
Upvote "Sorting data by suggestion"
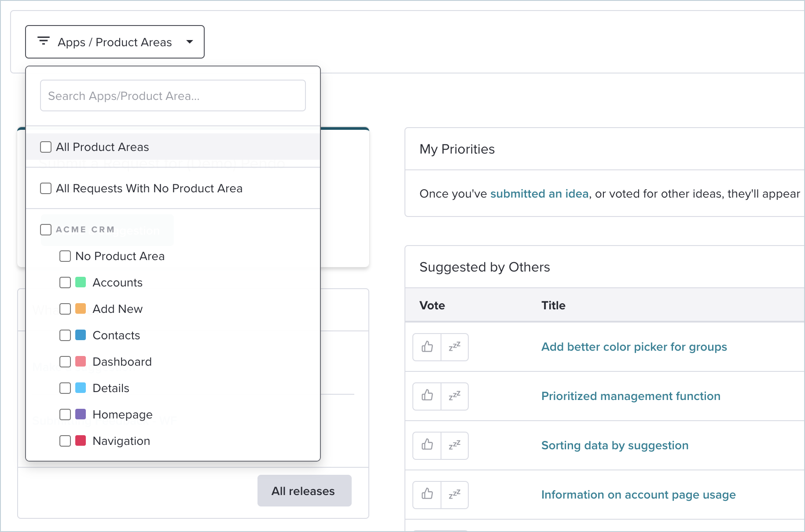[426, 446]
